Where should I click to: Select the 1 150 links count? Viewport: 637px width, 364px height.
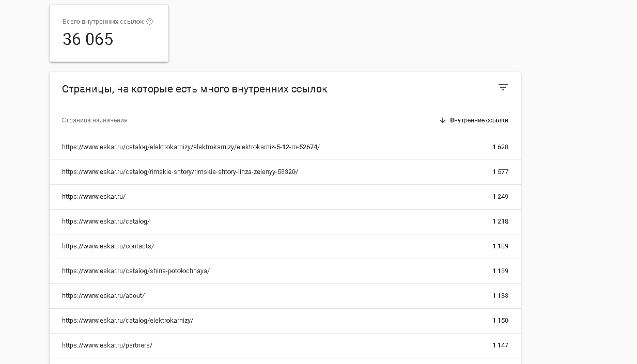point(500,321)
